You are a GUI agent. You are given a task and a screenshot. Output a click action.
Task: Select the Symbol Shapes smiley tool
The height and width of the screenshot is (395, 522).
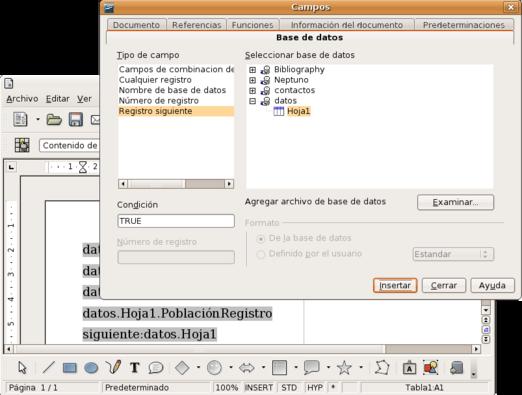point(214,368)
